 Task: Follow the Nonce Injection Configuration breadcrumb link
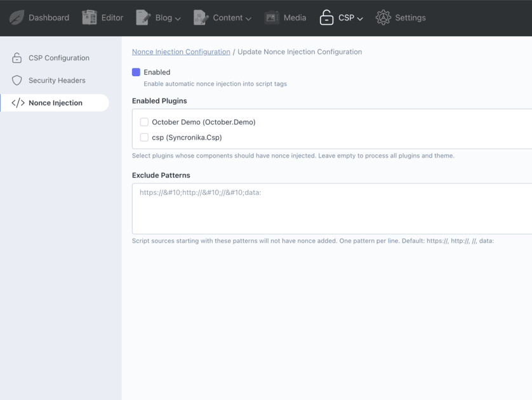point(181,52)
